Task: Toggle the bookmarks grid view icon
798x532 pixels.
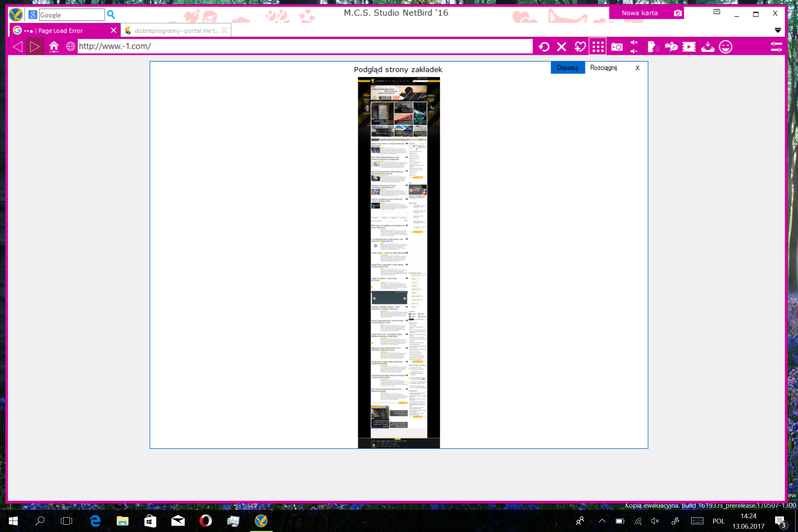Action: (x=598, y=47)
